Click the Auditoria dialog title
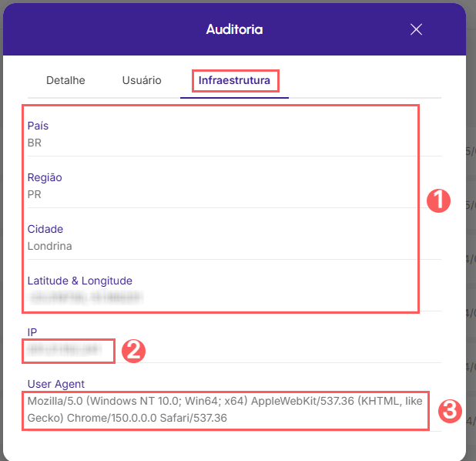Viewport: 476px width, 461px height. 234,29
